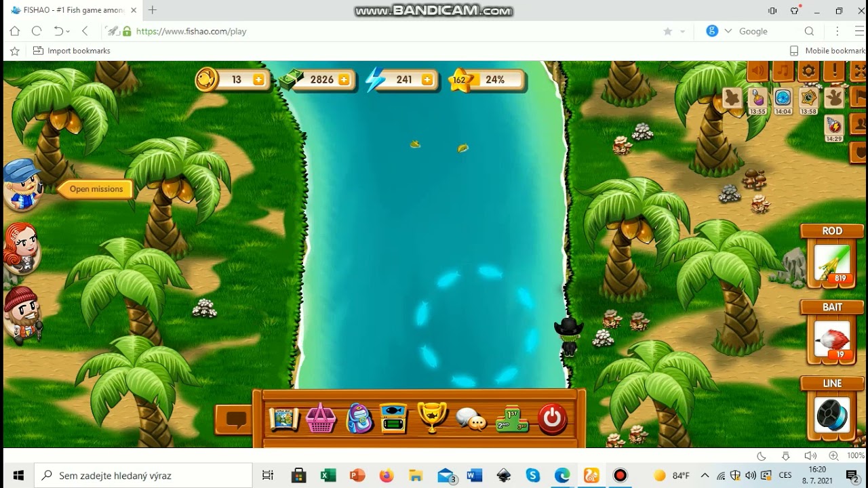
Task: Click the player avatar with black hat
Action: click(x=568, y=336)
